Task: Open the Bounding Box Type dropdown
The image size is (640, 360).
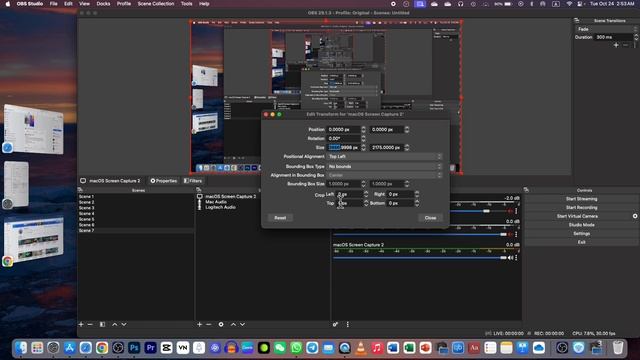Action: (384, 166)
